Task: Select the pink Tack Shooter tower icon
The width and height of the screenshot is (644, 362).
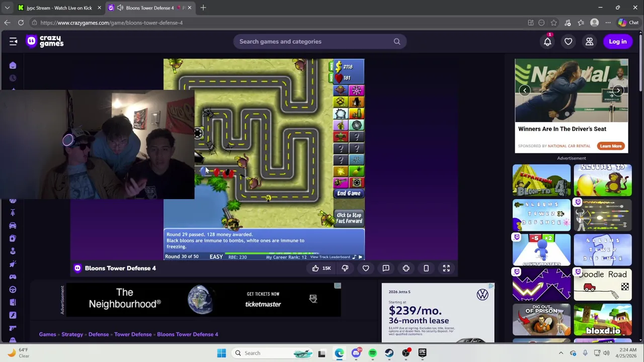Action: (357, 90)
